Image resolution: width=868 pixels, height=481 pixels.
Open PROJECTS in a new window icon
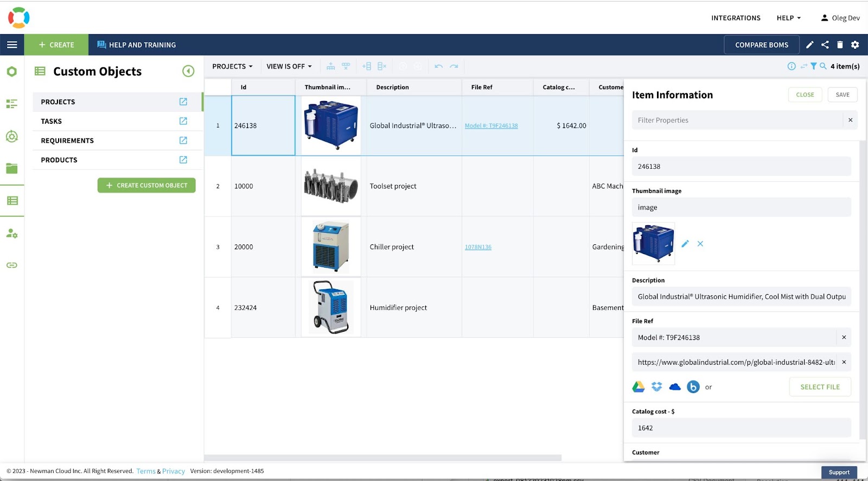183,102
